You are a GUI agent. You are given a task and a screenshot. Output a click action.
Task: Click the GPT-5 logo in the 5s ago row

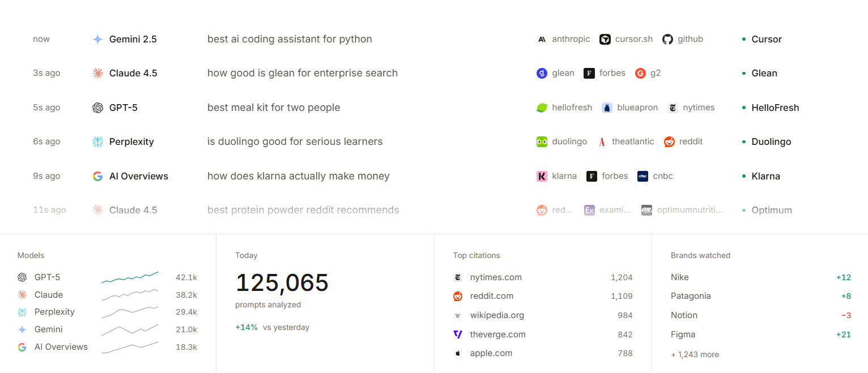(97, 108)
